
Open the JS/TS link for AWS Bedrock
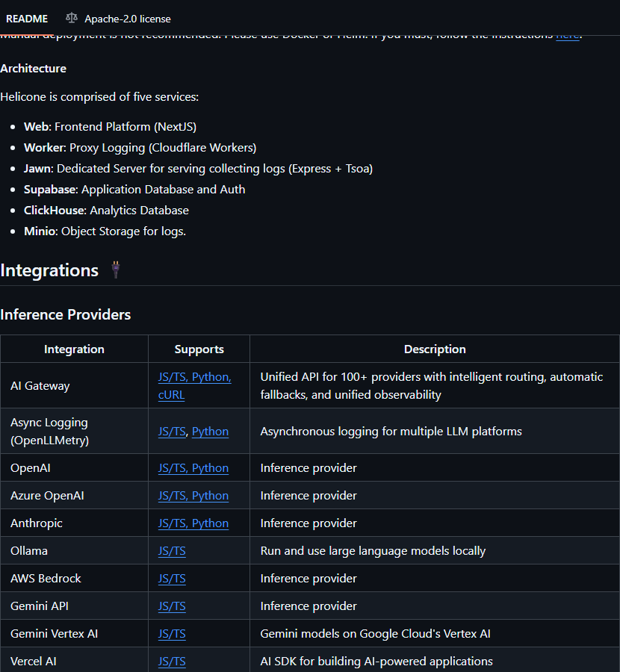pyautogui.click(x=172, y=579)
